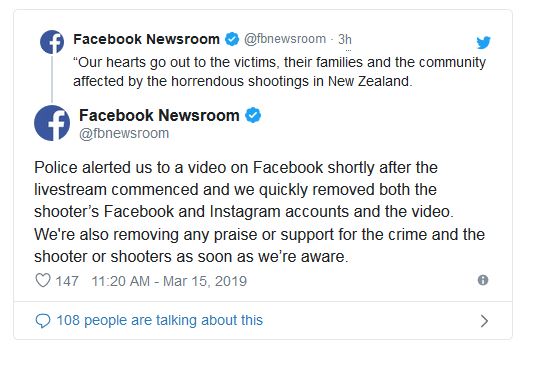Image resolution: width=535 pixels, height=371 pixels.
Task: Click verified badge beside main Facebook Newsroom name
Action: click(253, 115)
